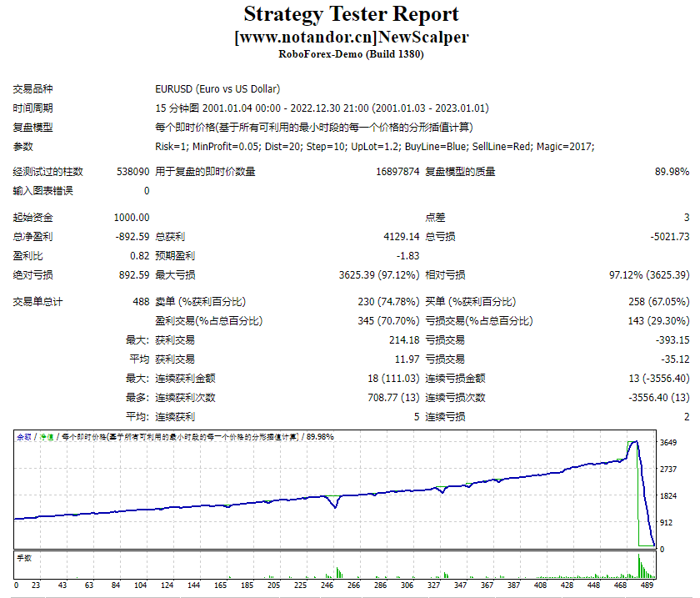Click modeling quality value 89.98% in table
The height and width of the screenshot is (598, 700).
pyautogui.click(x=672, y=172)
